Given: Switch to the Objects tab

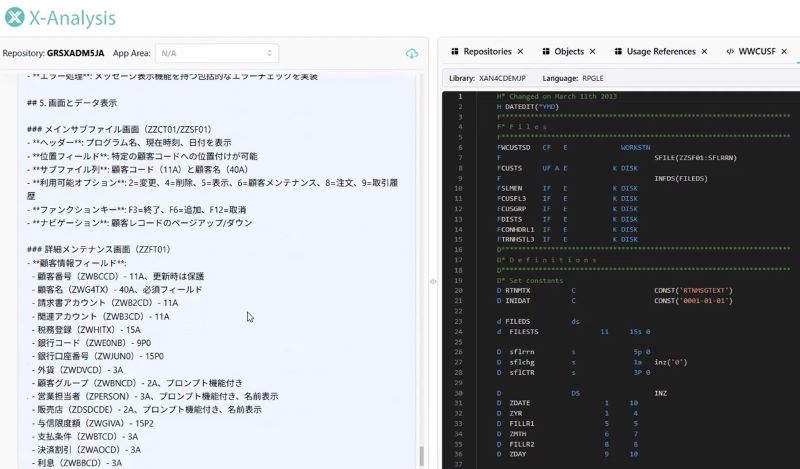Looking at the screenshot, I should (x=569, y=52).
